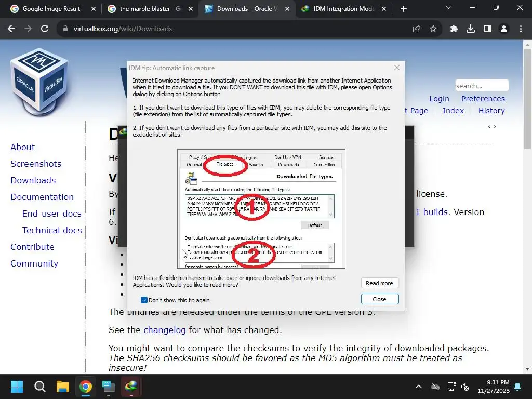
Task: Open About in the sidebar
Action: pos(22,147)
